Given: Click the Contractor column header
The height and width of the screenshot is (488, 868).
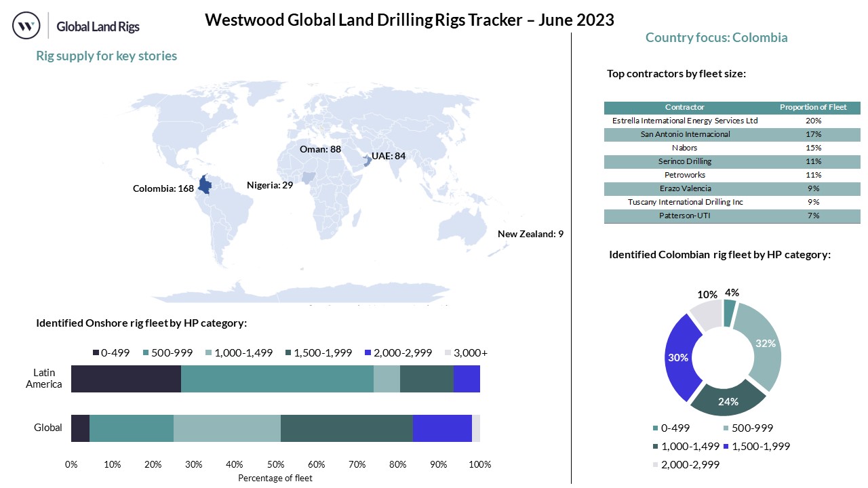Looking at the screenshot, I should [x=684, y=107].
